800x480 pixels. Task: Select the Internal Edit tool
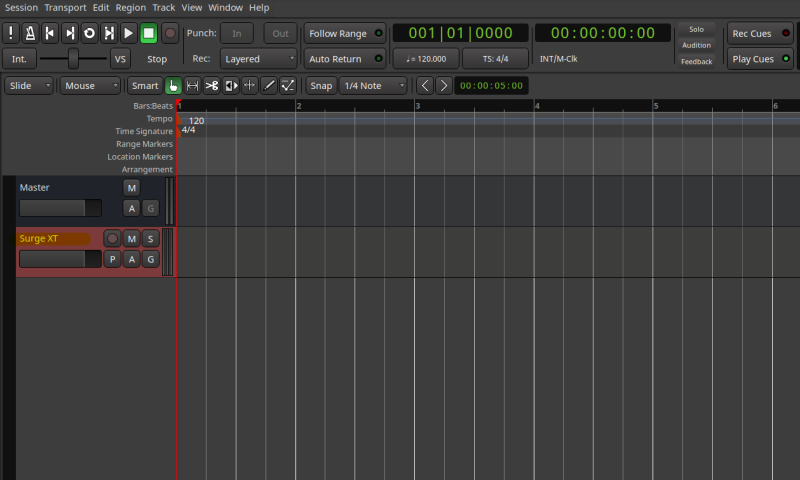[x=288, y=86]
